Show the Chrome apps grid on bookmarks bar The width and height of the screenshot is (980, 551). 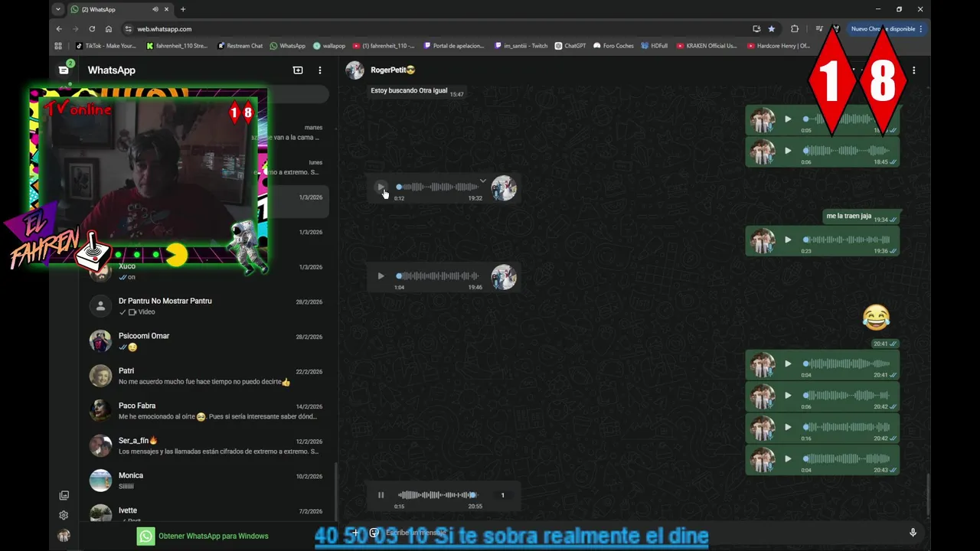coord(58,46)
